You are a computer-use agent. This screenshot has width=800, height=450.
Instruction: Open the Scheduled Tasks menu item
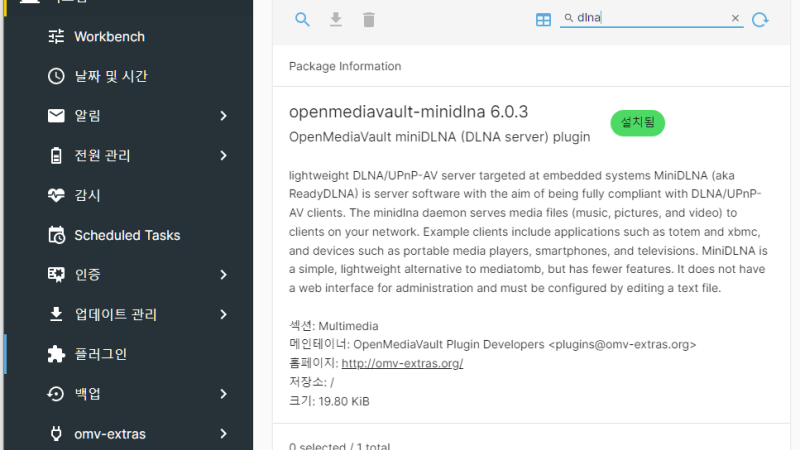click(x=129, y=235)
